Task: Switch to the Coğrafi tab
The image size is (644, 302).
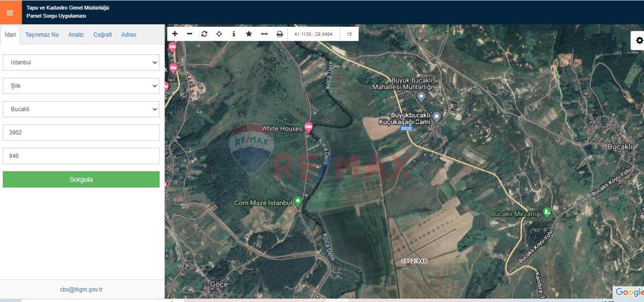Action: point(103,34)
